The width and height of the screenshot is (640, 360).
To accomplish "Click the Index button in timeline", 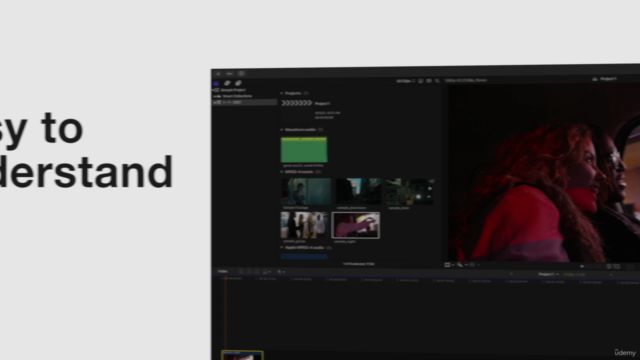I will (223, 271).
